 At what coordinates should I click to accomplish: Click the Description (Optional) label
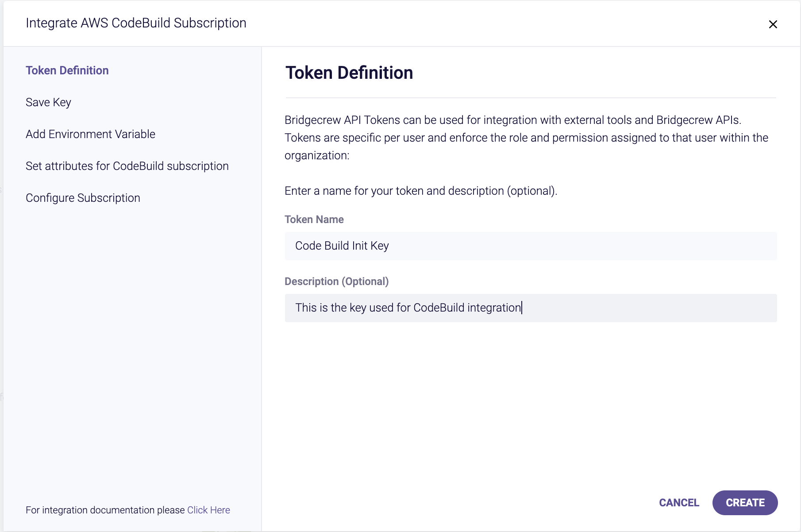(x=337, y=281)
